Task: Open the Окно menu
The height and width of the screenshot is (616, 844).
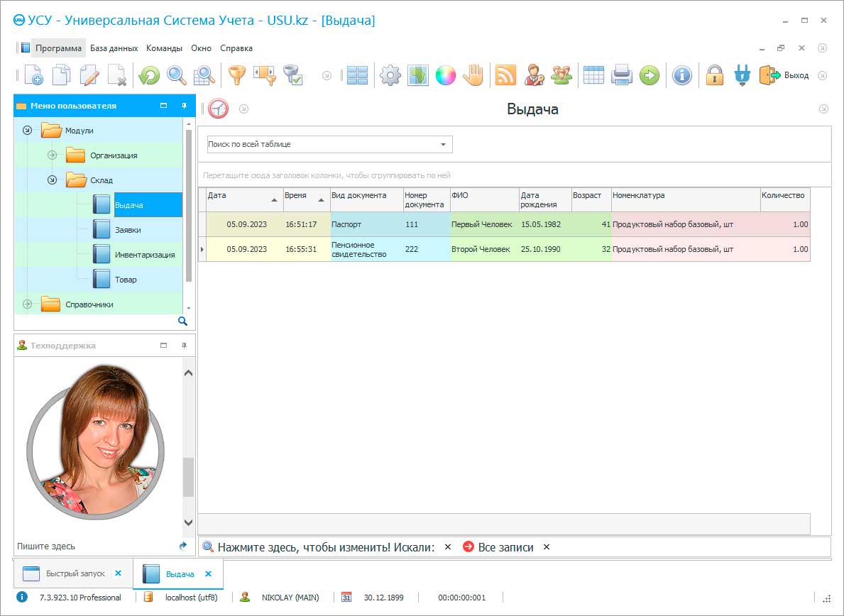Action: [x=202, y=48]
